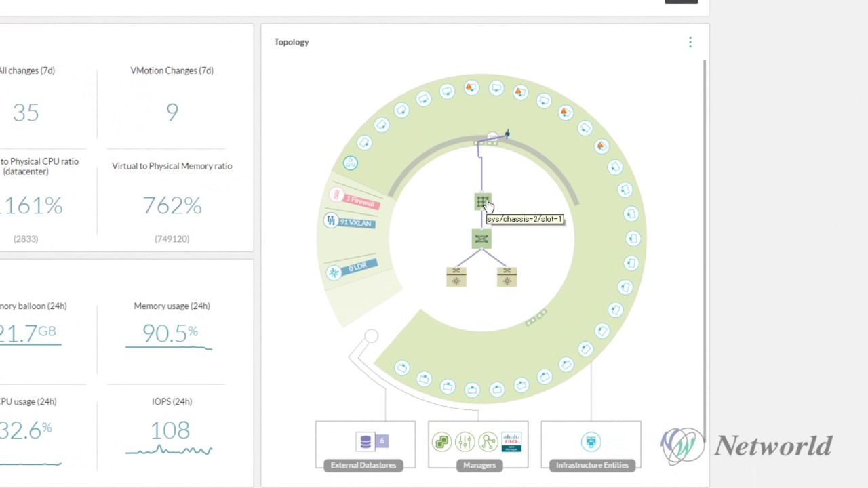Click the chassis blade node icon
This screenshot has width=868, height=488.
(482, 202)
